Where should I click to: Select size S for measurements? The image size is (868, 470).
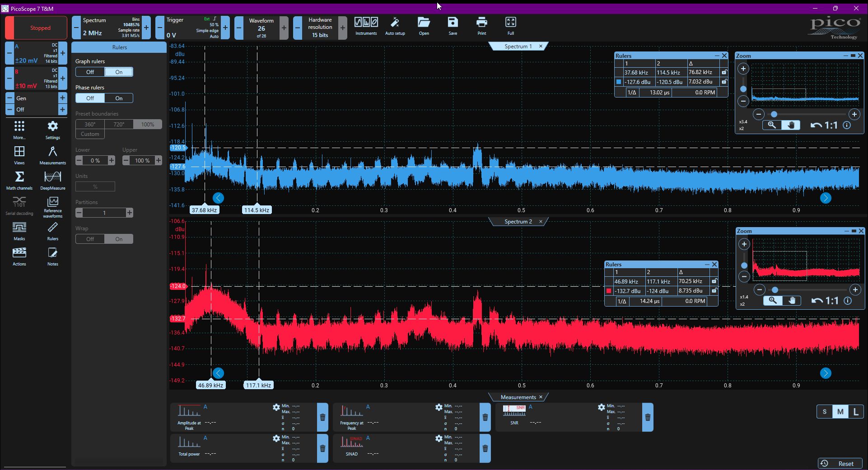825,412
